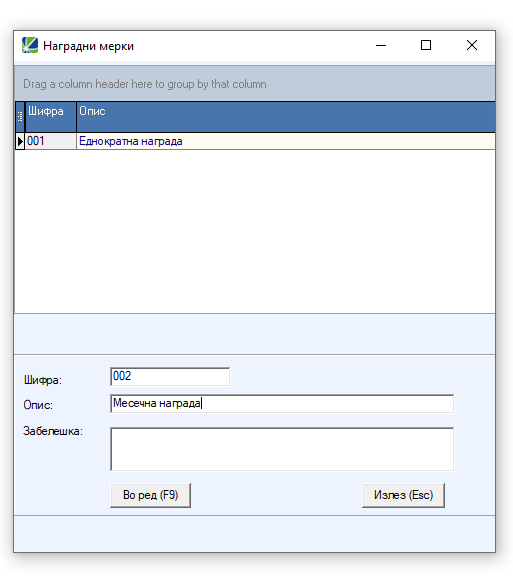Select the row indicator arrow for 001
513x576 pixels.
tap(20, 141)
